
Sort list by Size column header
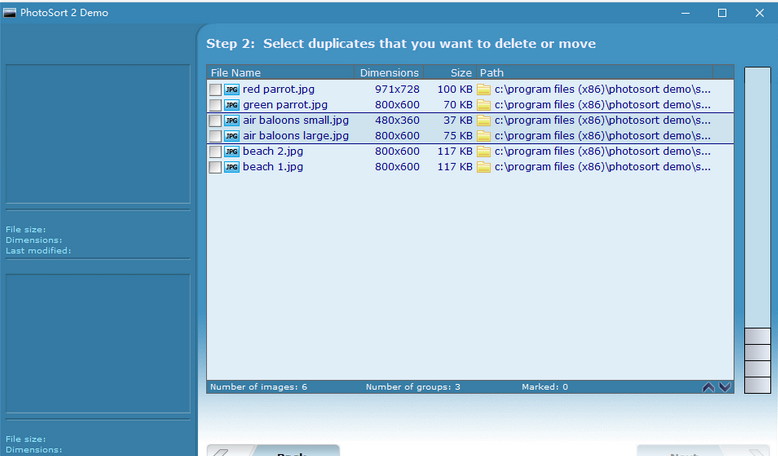tap(450, 72)
